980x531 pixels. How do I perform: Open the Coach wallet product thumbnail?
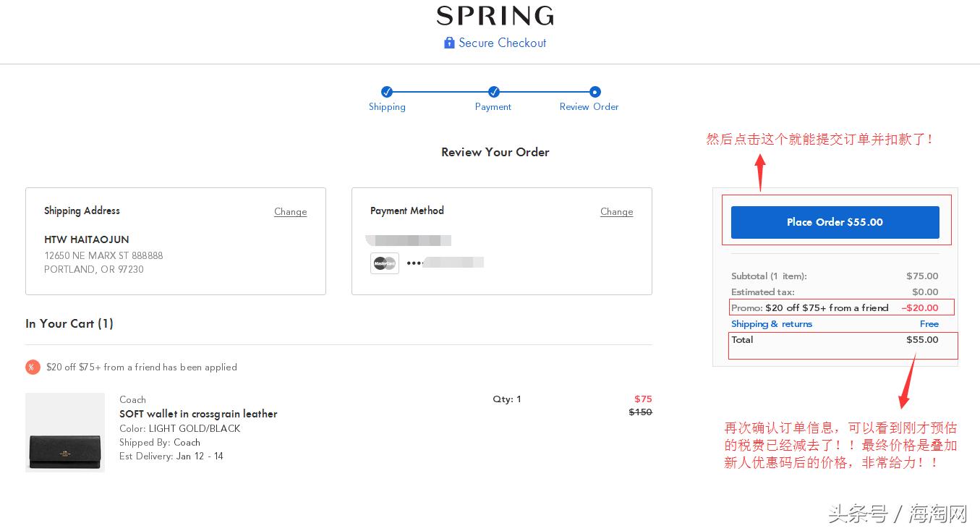coord(65,433)
